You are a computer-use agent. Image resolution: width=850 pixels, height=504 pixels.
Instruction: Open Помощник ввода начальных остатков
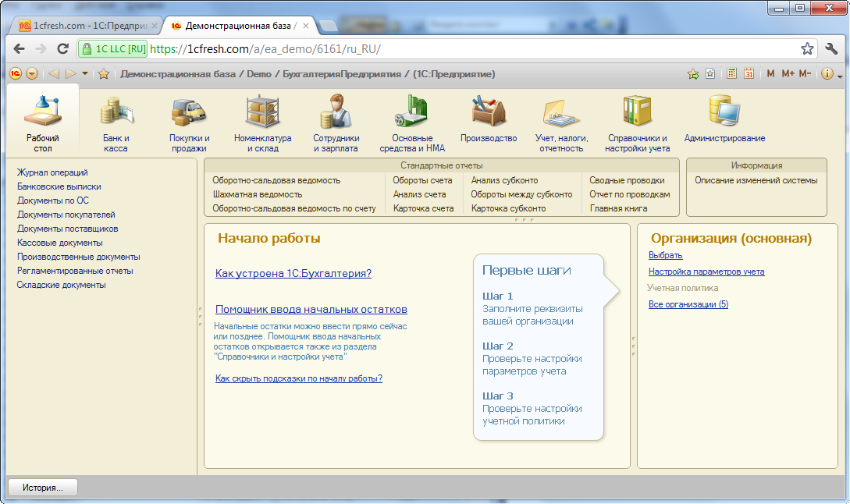point(311,309)
